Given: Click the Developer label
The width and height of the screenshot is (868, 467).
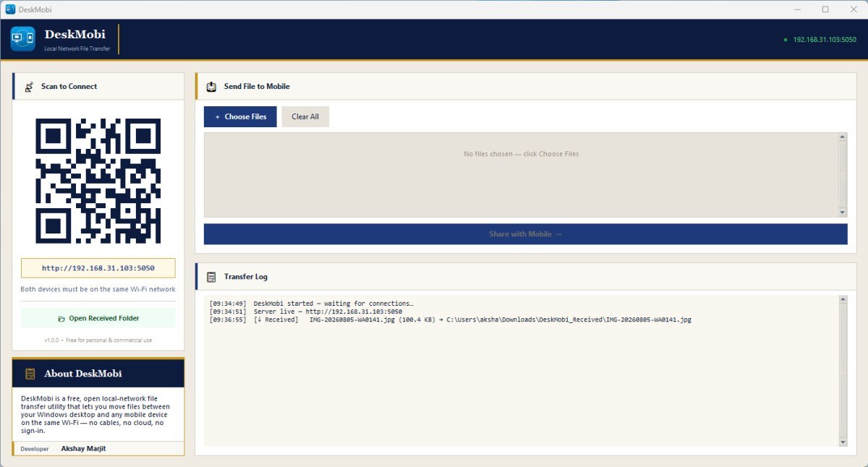Looking at the screenshot, I should [35, 449].
